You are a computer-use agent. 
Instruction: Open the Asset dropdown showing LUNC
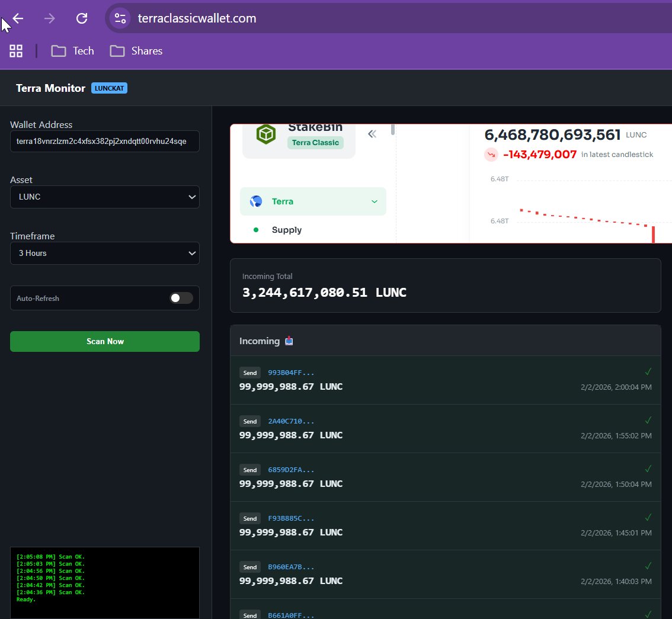click(104, 197)
